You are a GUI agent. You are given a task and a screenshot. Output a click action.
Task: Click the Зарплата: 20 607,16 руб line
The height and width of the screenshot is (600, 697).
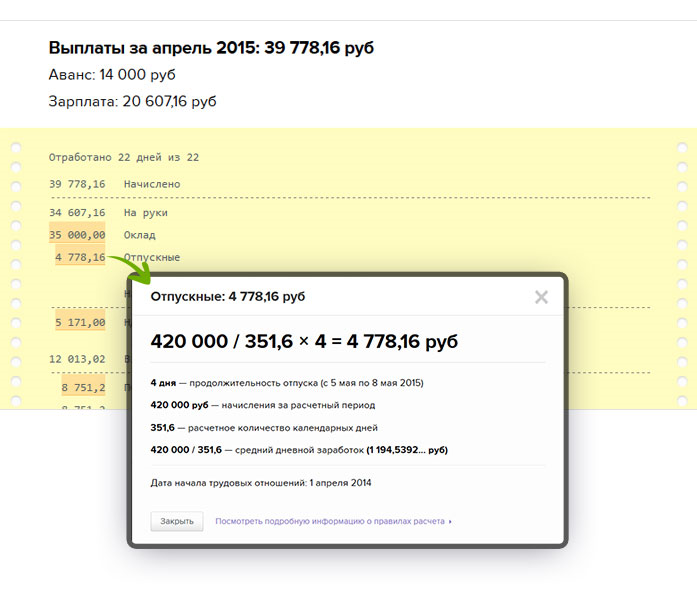(x=132, y=101)
